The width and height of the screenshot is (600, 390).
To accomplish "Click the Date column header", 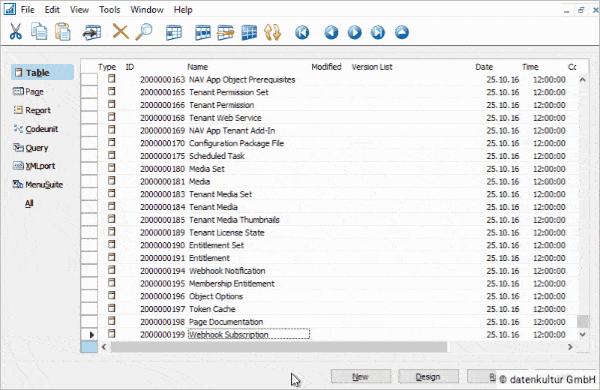I will click(x=484, y=67).
